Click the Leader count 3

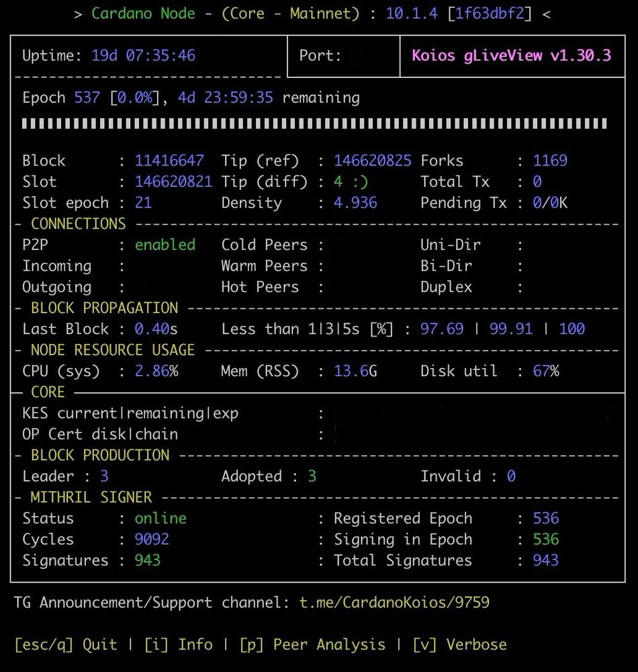[104, 475]
